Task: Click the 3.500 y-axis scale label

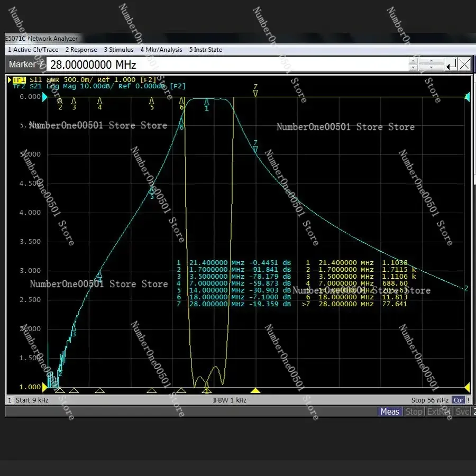Action: pos(30,242)
